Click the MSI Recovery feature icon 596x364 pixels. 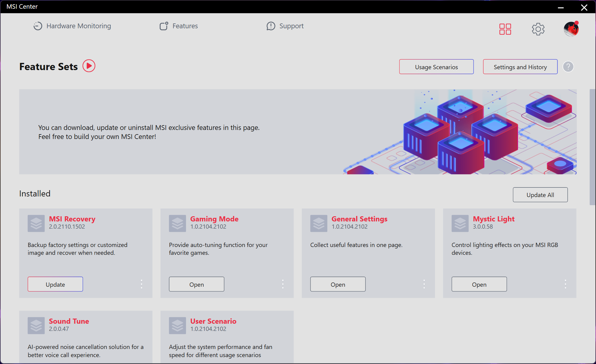pos(36,223)
